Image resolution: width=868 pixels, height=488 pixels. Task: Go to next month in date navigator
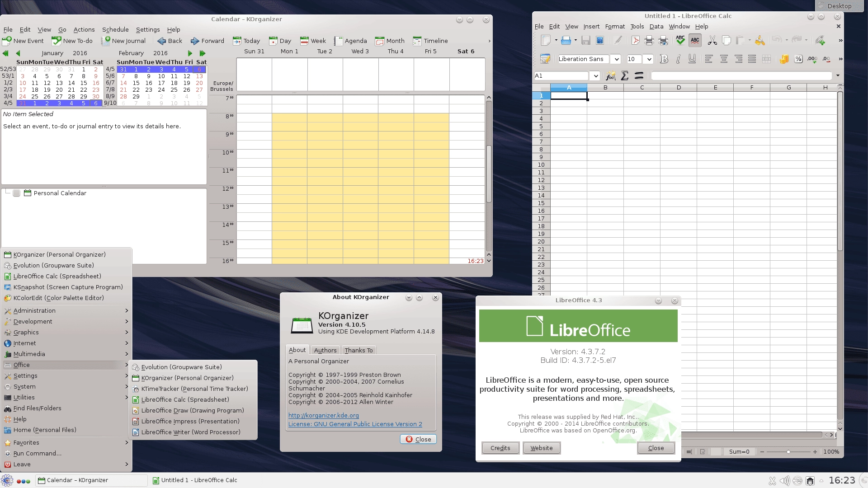[190, 53]
